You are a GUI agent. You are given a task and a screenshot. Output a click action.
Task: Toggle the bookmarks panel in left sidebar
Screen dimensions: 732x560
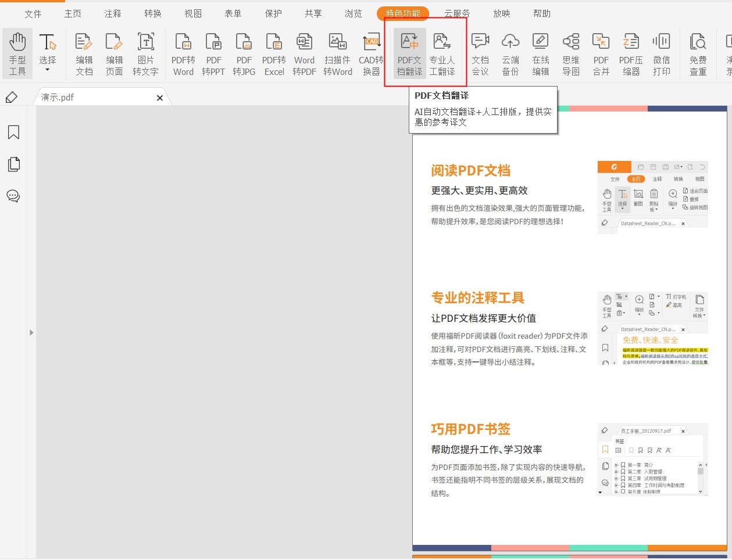pos(13,132)
